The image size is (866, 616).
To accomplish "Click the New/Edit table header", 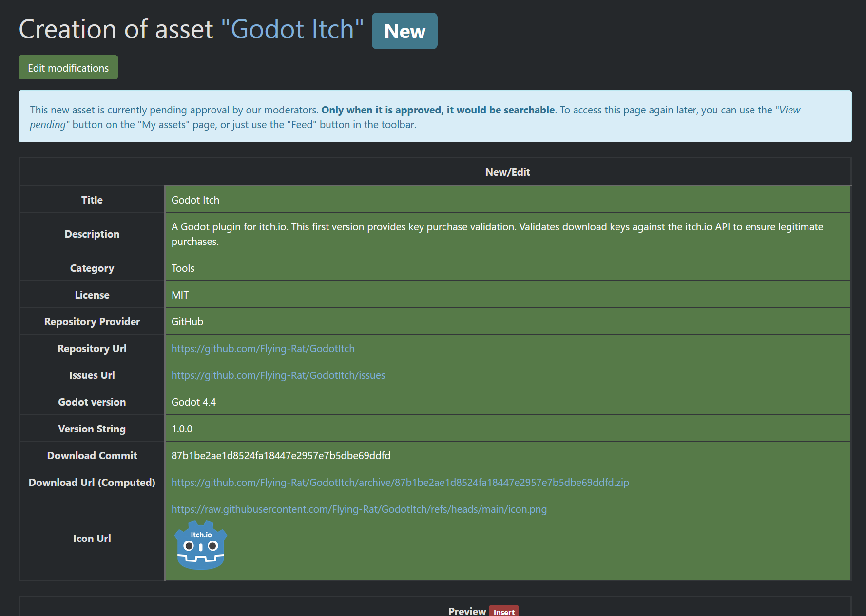I will point(507,172).
